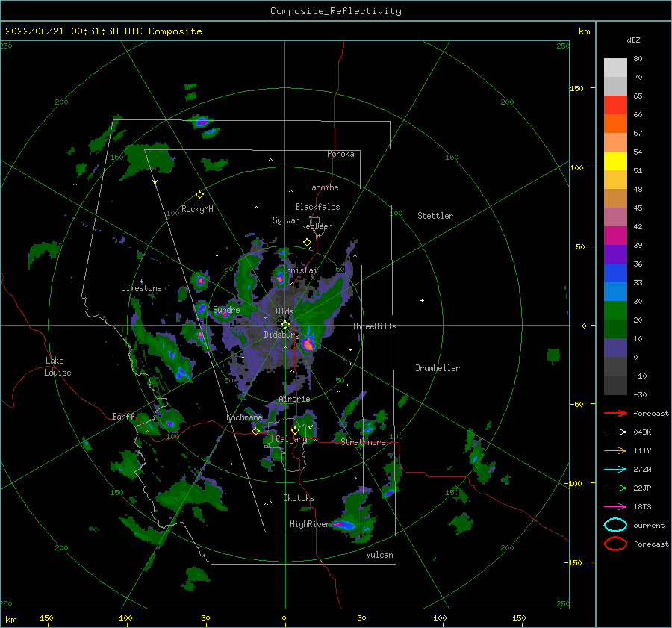Image resolution: width=672 pixels, height=628 pixels.
Task: Click the white cross marker west of Stettler
Action: [x=422, y=300]
